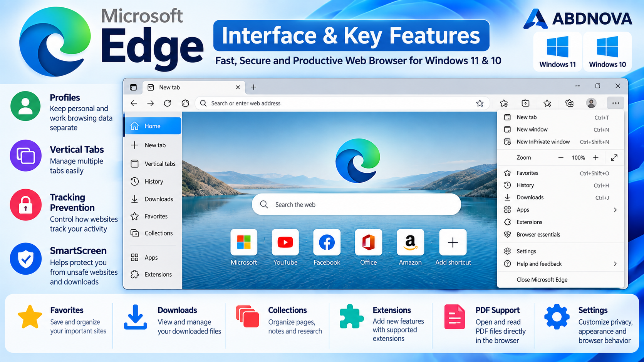Select New InPrivate window in menu
644x362 pixels.
click(560, 142)
